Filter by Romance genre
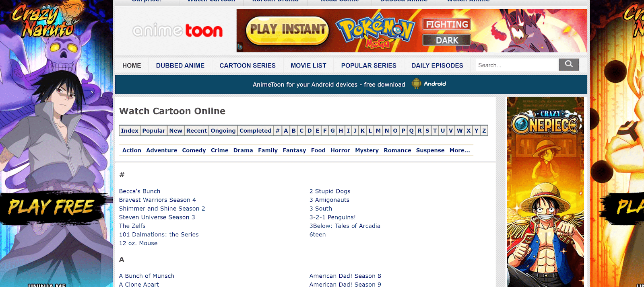This screenshot has width=644, height=287. pos(398,150)
